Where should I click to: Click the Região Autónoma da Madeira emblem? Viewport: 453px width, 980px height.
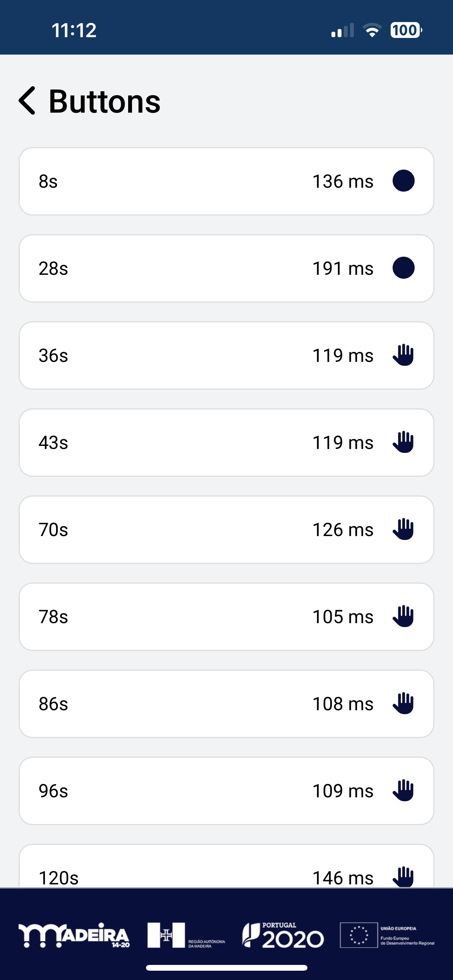point(186,935)
